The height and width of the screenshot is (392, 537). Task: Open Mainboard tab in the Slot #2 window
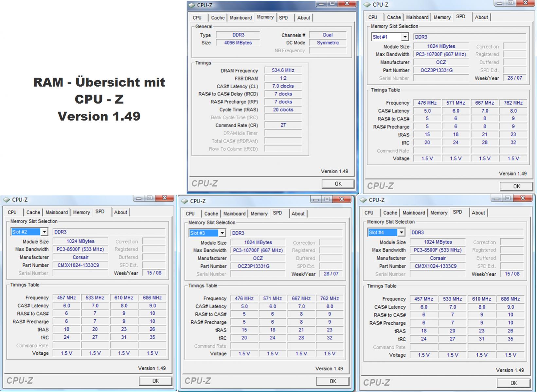[x=57, y=212]
